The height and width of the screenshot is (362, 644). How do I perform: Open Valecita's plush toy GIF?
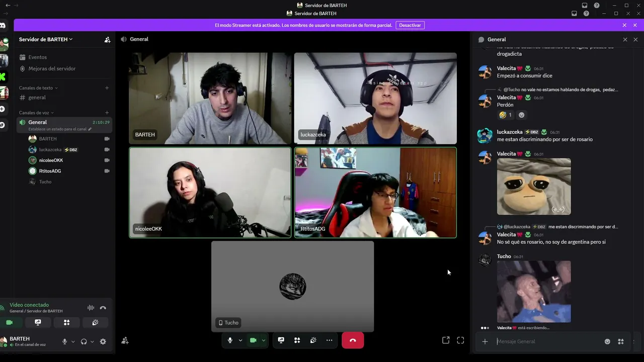[x=534, y=187]
